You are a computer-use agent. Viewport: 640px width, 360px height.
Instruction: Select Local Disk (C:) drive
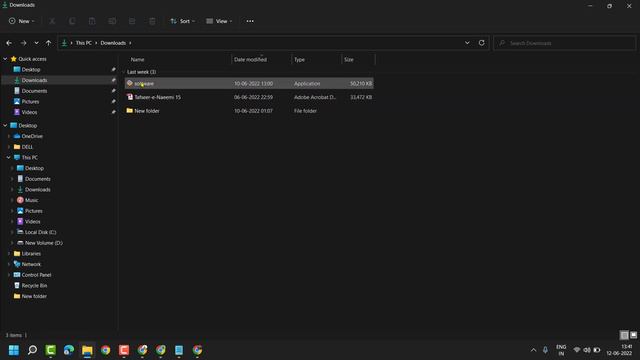40,232
